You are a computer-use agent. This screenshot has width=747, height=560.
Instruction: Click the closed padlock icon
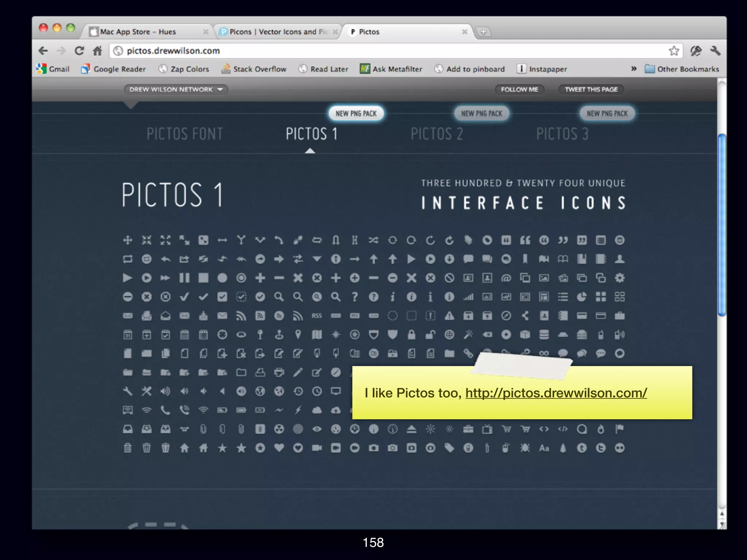pos(411,334)
